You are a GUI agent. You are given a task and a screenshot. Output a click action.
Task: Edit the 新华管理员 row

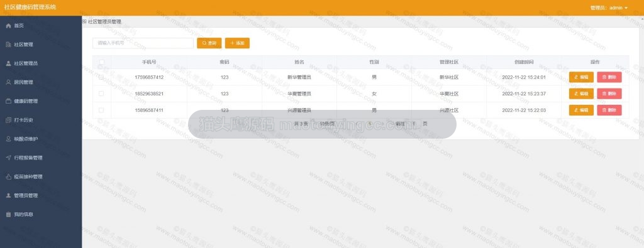click(x=581, y=77)
